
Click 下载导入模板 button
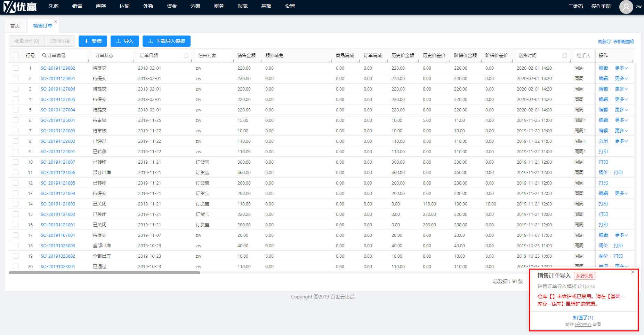[x=167, y=41]
